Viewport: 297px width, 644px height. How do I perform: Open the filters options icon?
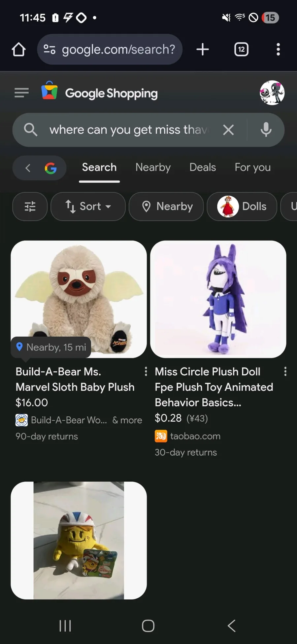[30, 207]
